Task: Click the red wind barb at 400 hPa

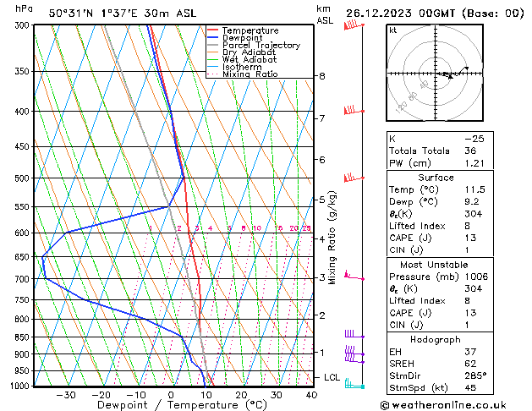Action: click(354, 110)
